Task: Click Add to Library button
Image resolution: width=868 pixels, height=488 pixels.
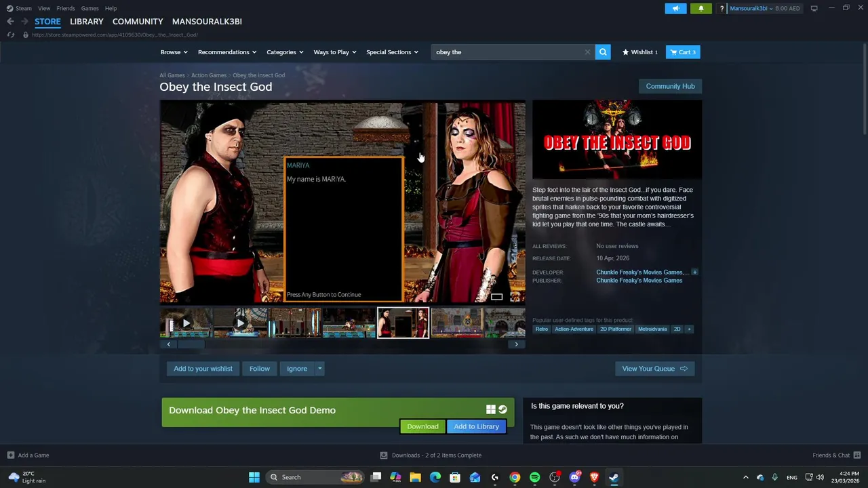Action: pos(476,426)
